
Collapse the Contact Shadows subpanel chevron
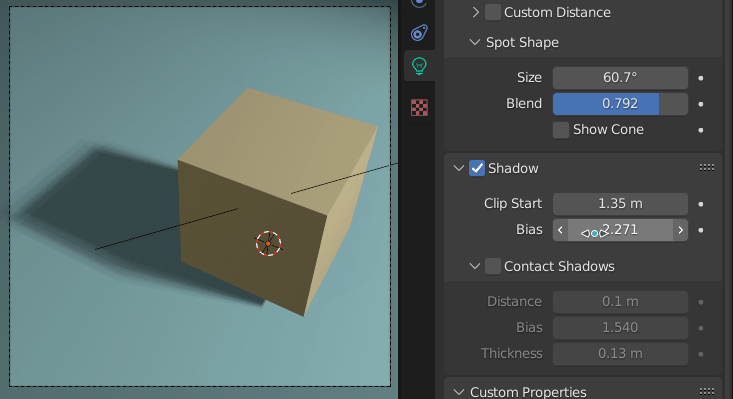click(474, 266)
